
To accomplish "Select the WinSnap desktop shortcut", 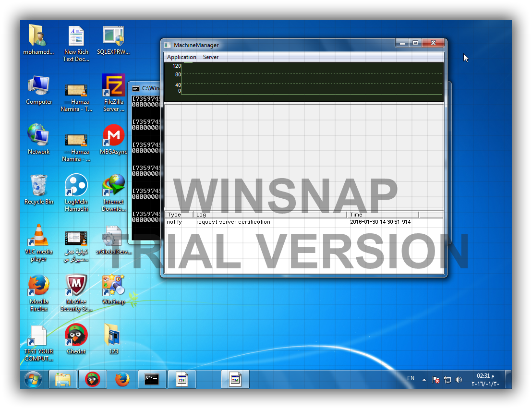I will [114, 289].
